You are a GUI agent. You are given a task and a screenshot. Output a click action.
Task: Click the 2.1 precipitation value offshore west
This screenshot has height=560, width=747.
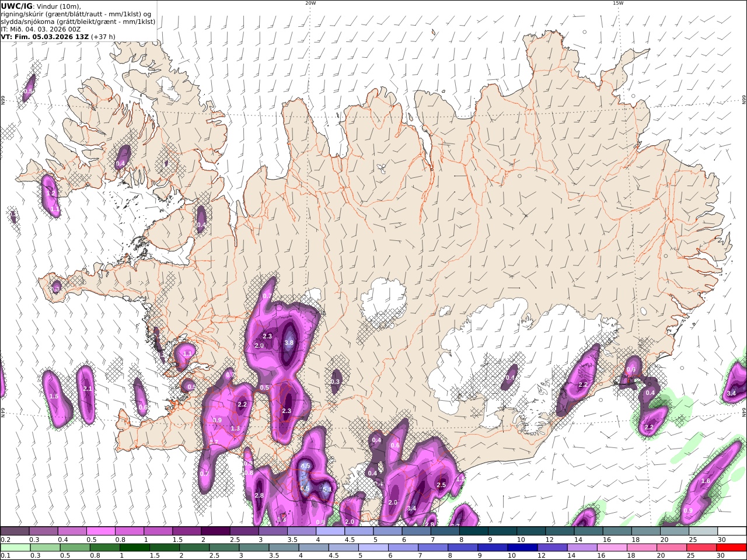[x=88, y=388]
